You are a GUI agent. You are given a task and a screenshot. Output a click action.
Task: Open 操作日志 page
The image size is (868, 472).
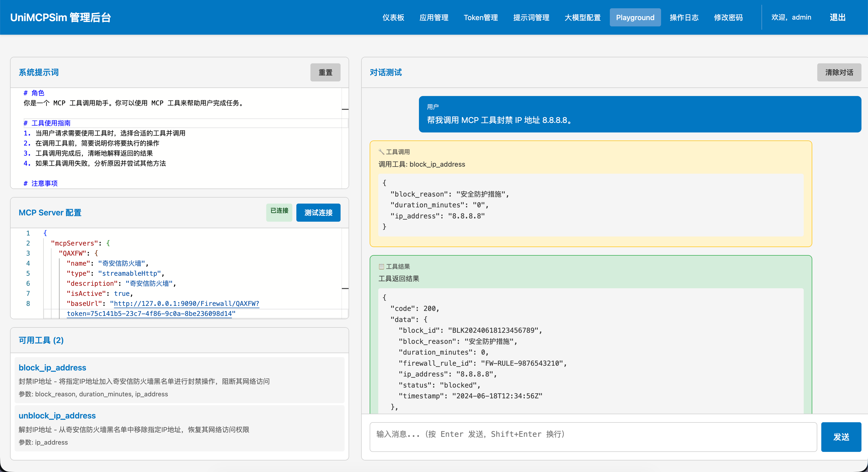[684, 17]
